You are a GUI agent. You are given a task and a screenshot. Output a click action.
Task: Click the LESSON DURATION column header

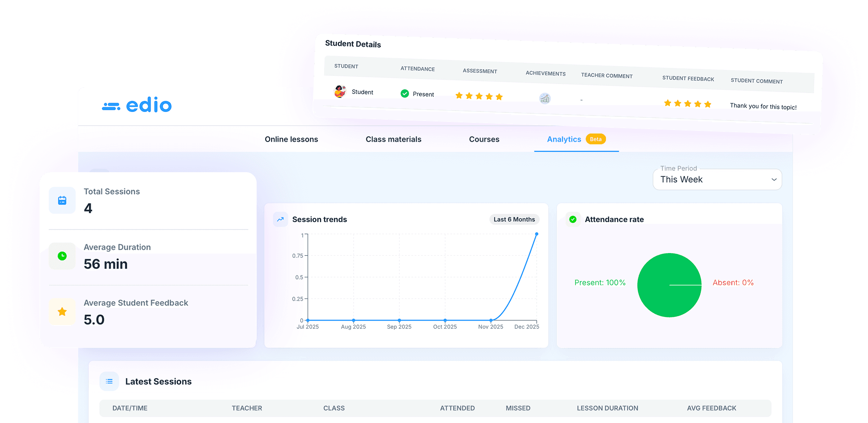(x=607, y=408)
